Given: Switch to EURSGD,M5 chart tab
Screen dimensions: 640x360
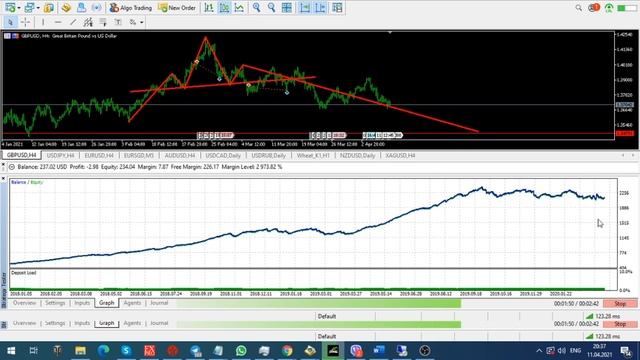Looking at the screenshot, I should tap(139, 156).
